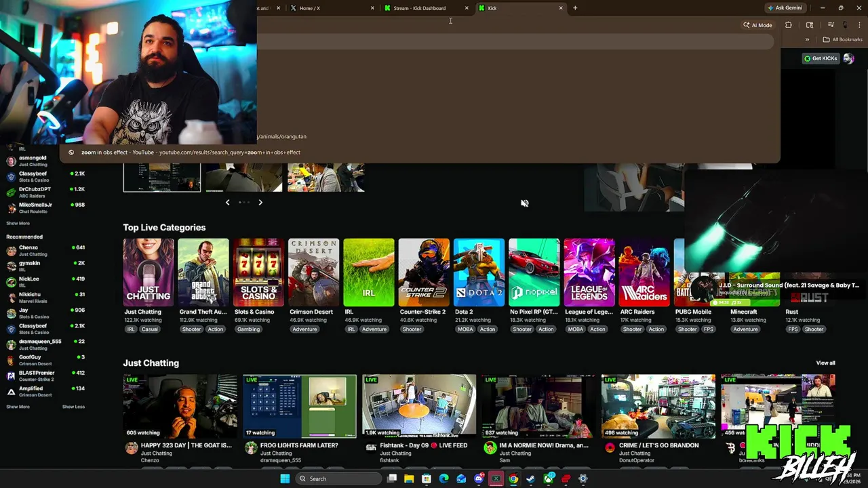Click MOBA tag under Dota 2
This screenshot has height=488, width=868.
tap(465, 329)
